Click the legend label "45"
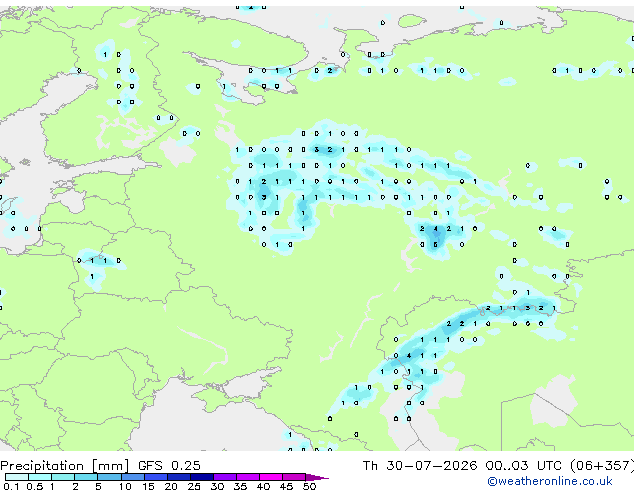Screen dimensions: 634x490 [286, 486]
